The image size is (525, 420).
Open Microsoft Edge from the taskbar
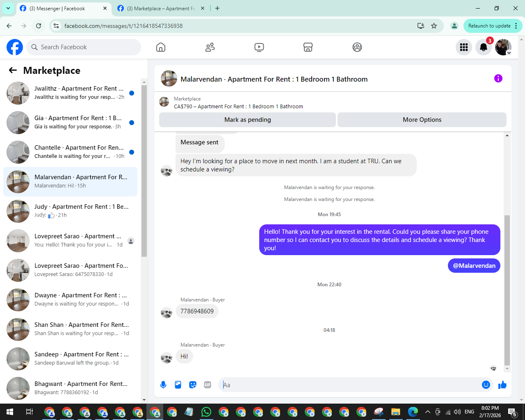[x=413, y=412]
